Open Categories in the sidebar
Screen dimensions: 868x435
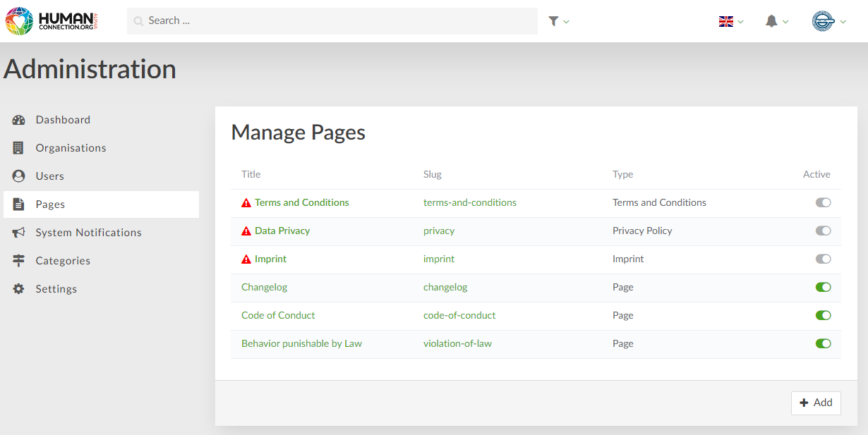pyautogui.click(x=101, y=261)
